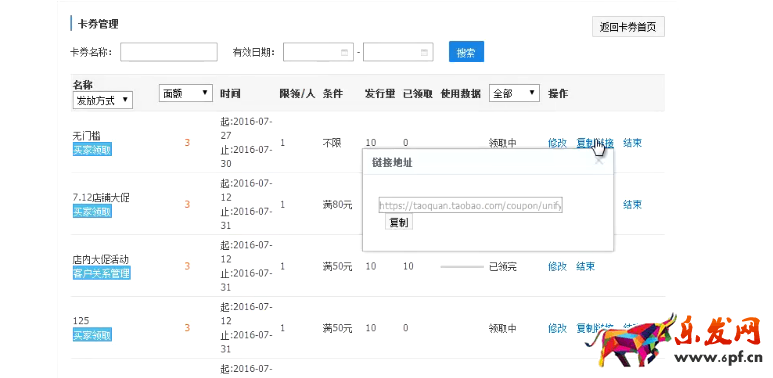Screen dimensions: 773x378
Task: Click the 复制 button in popup
Action: (x=399, y=222)
